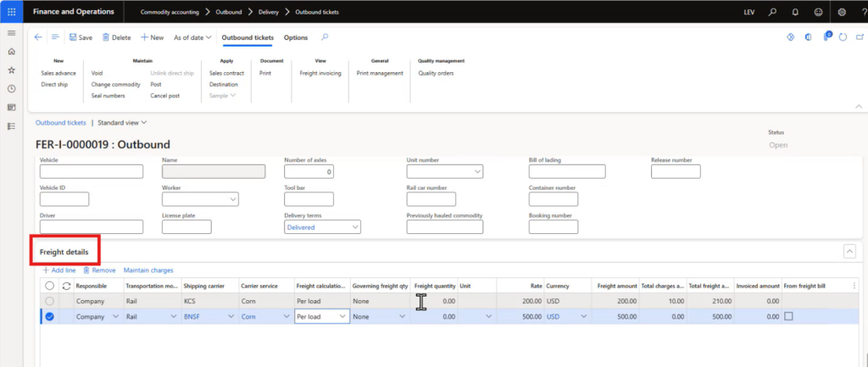Click Maintain charges
Screen dimensions: 868x367
(x=148, y=270)
